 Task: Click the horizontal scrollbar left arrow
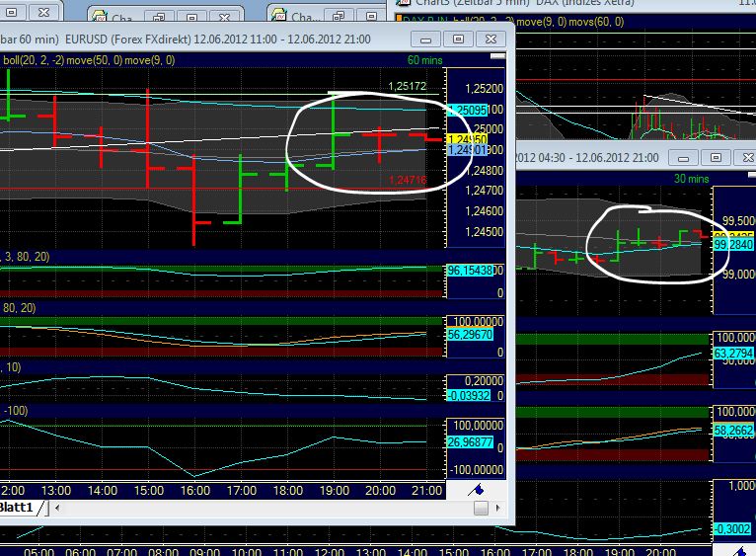point(57,508)
